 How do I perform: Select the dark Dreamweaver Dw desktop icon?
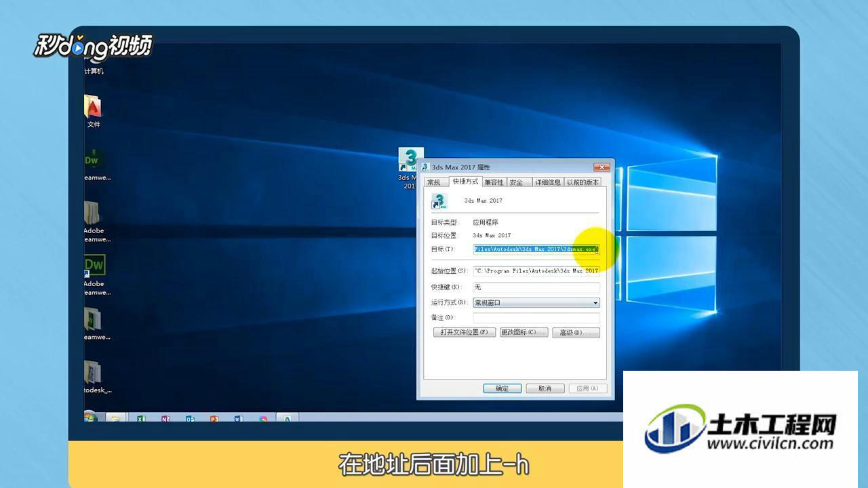[93, 160]
